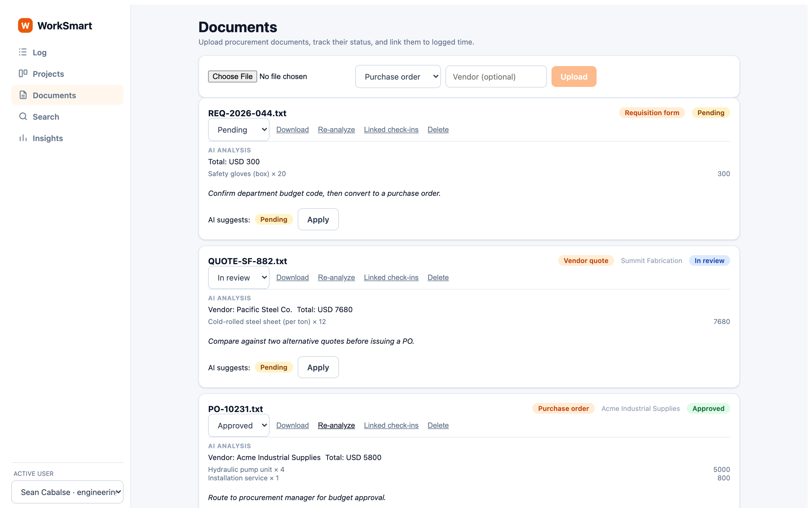The width and height of the screenshot is (812, 508).
Task: Navigate to Insights
Action: click(67, 138)
